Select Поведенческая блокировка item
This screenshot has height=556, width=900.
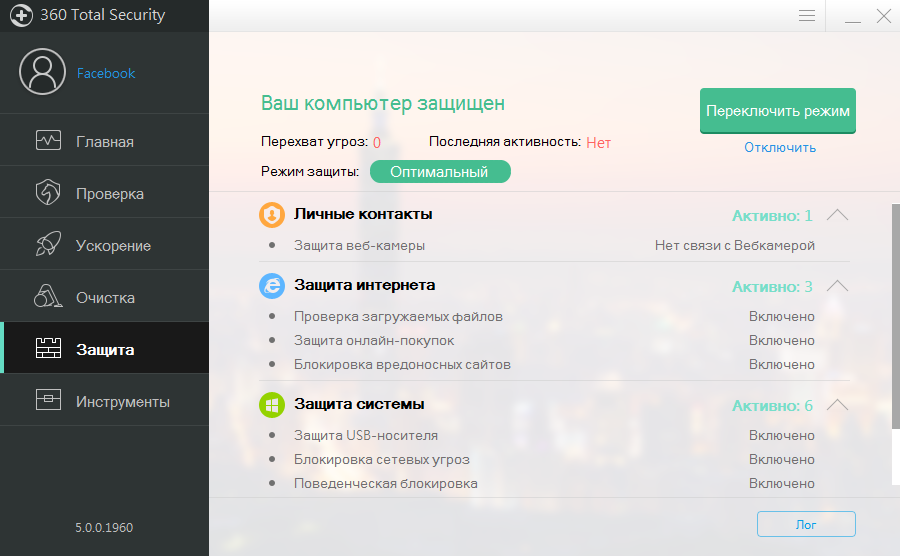[x=386, y=484]
